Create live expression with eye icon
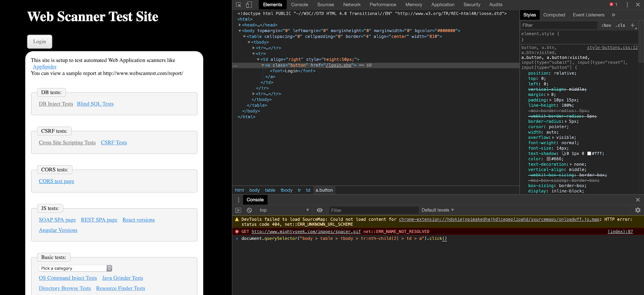The image size is (644, 295). coord(320,210)
